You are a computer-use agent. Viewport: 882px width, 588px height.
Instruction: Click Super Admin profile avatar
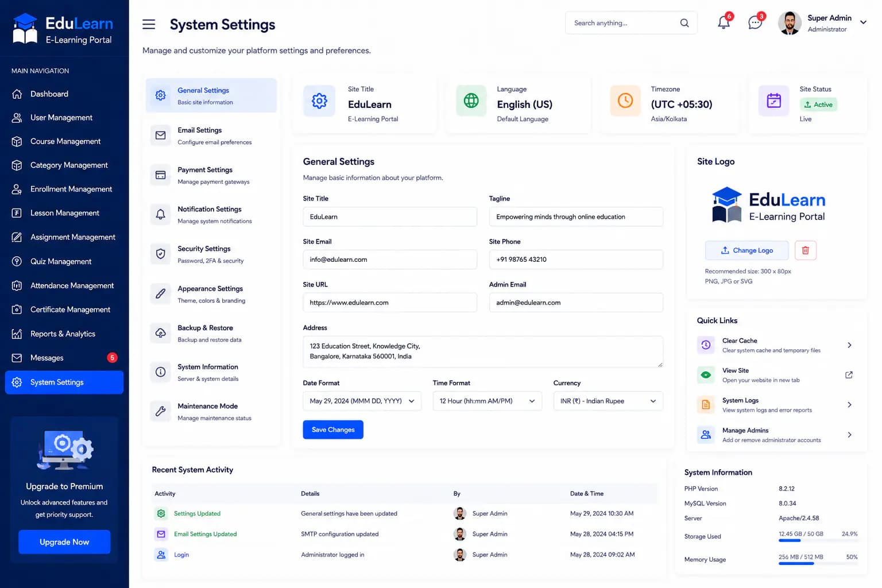click(x=790, y=23)
